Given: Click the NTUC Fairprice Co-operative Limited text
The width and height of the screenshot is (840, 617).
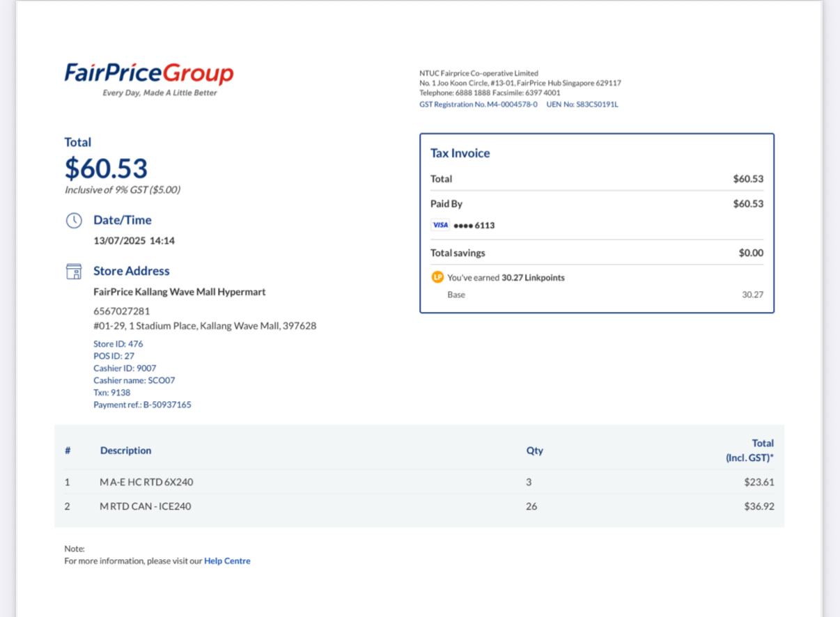Looking at the screenshot, I should pos(479,73).
